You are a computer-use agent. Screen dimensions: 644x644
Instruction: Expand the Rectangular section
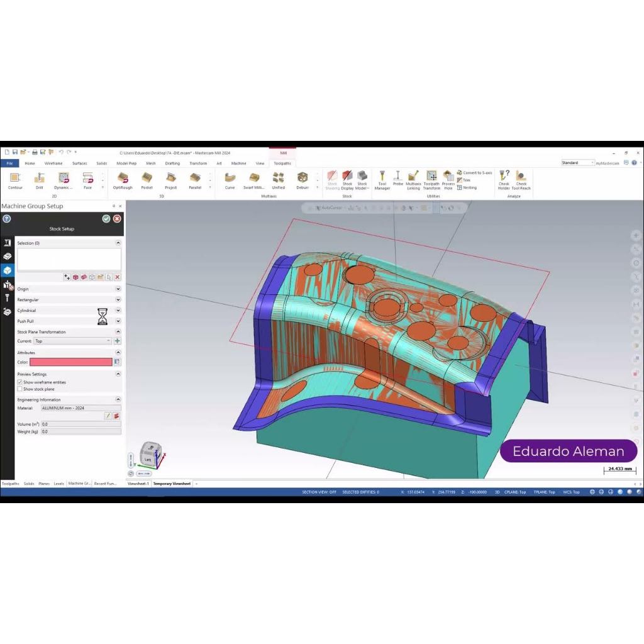tap(118, 299)
